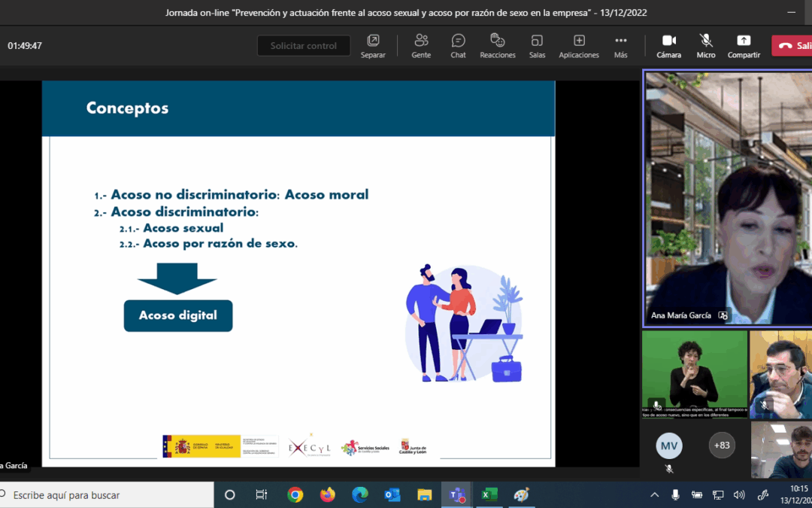Open Excel from the taskbar

489,495
